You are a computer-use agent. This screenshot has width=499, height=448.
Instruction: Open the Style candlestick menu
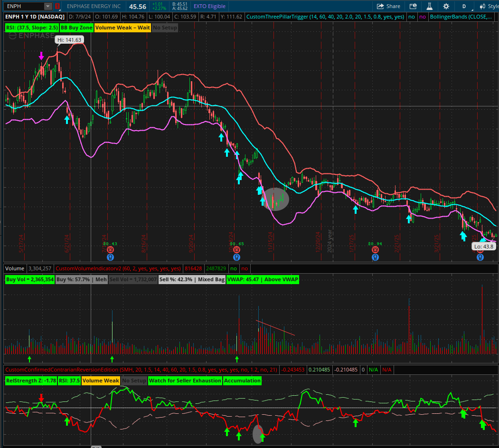(488, 6)
